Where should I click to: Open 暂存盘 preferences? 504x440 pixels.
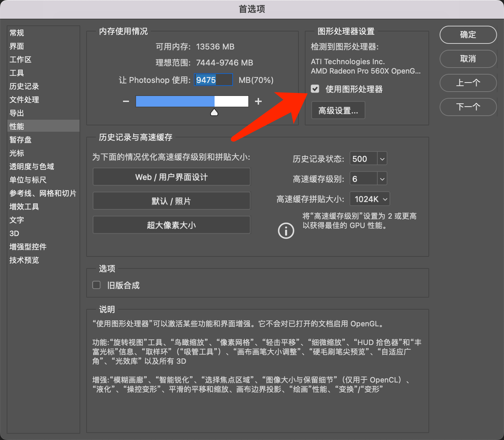43,140
